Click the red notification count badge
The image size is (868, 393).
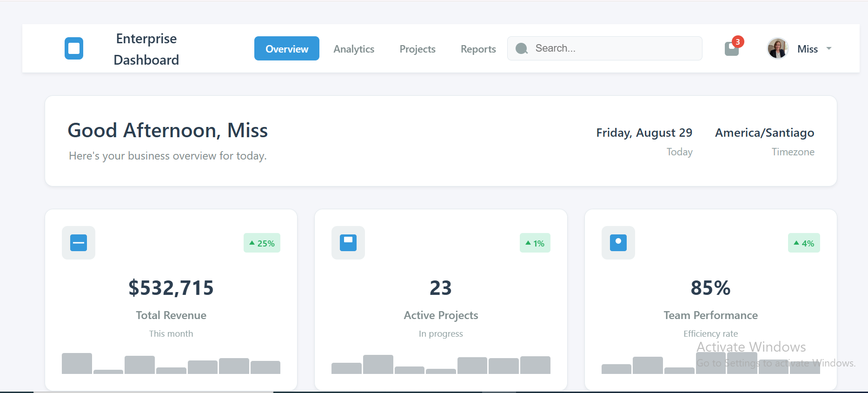point(737,42)
